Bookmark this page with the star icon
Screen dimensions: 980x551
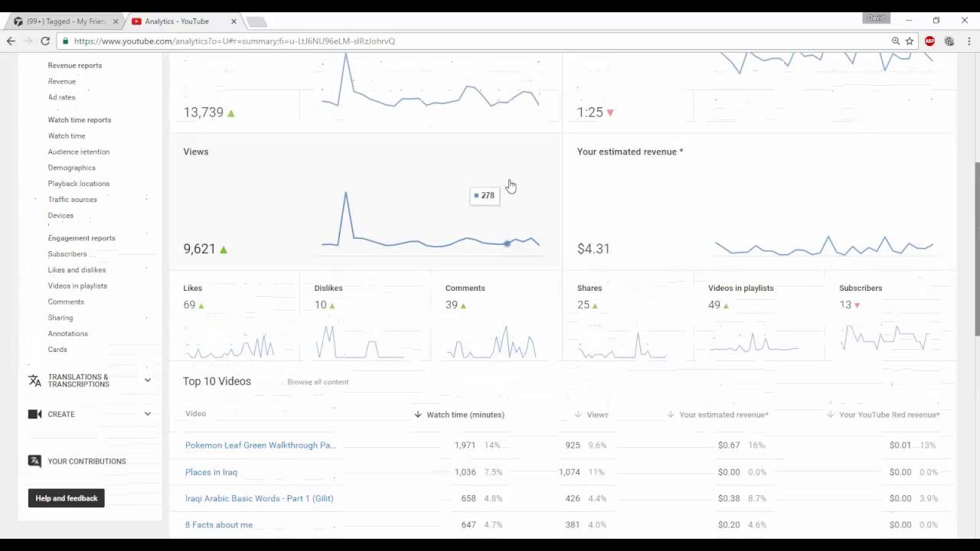(x=910, y=41)
